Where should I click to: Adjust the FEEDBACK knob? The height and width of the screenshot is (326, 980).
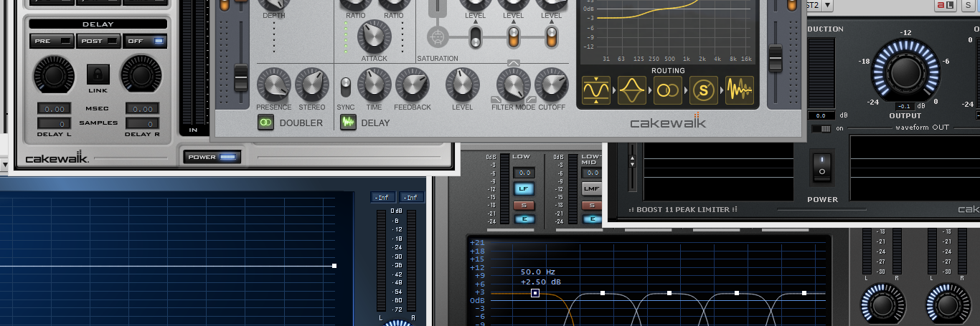pyautogui.click(x=412, y=85)
